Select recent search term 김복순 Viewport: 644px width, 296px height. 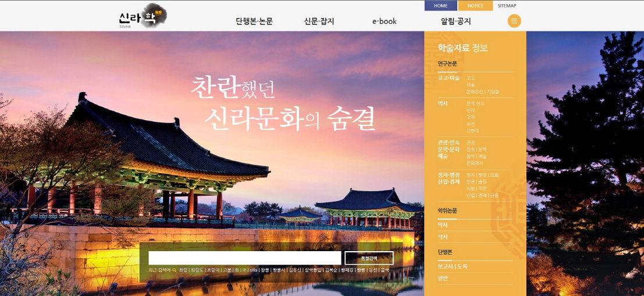pos(331,270)
